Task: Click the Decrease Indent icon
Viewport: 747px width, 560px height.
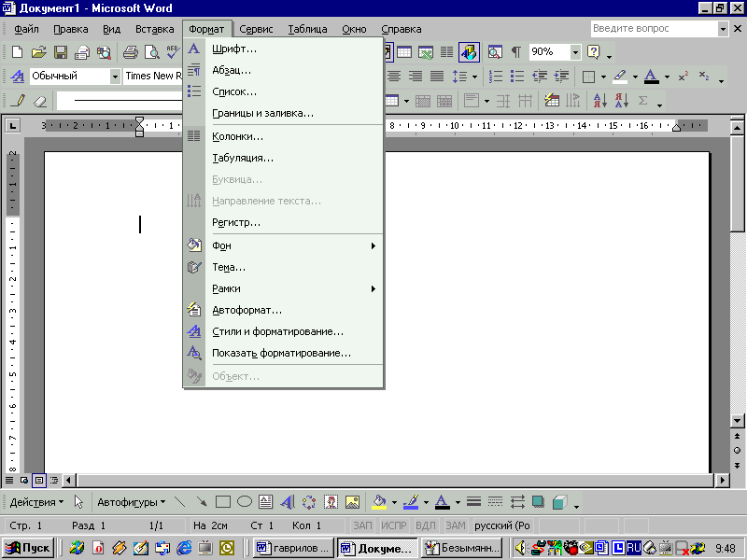Action: pyautogui.click(x=540, y=77)
